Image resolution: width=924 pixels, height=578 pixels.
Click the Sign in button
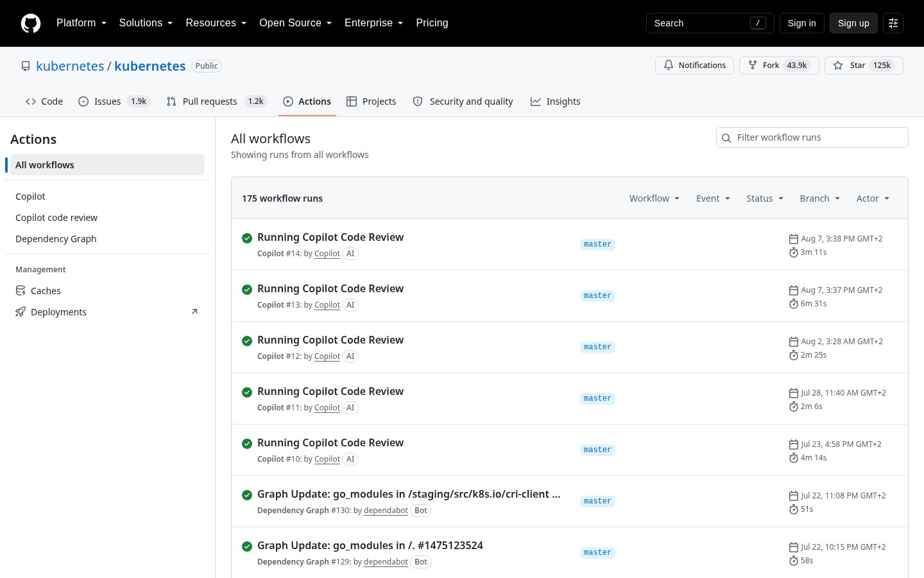[x=802, y=23]
